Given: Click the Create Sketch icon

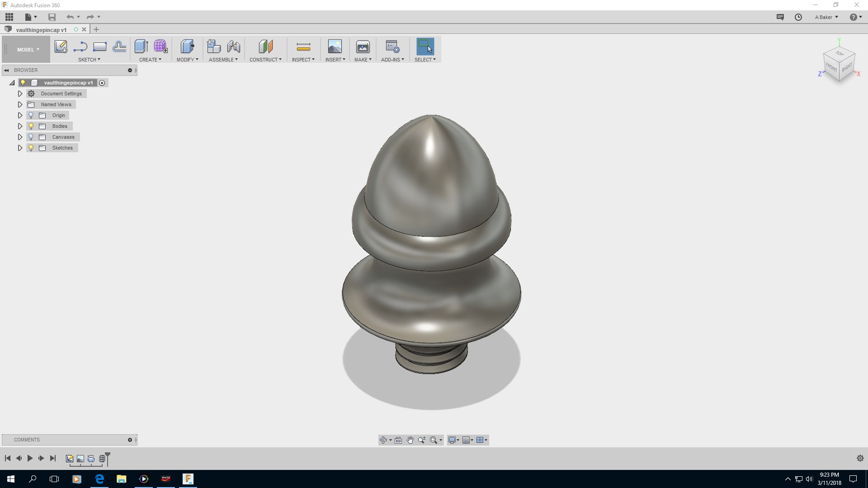Looking at the screenshot, I should (x=61, y=47).
